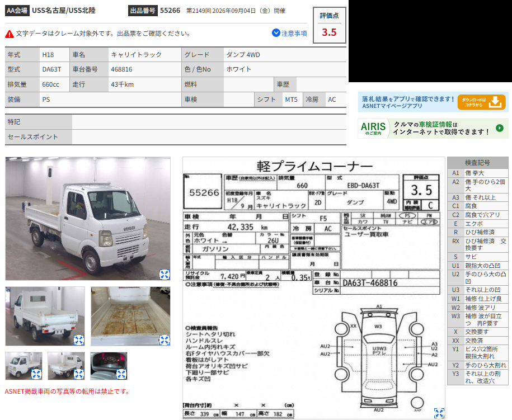Click the A1 傷 拳大 legend row
The image size is (512, 420).
coord(478,173)
